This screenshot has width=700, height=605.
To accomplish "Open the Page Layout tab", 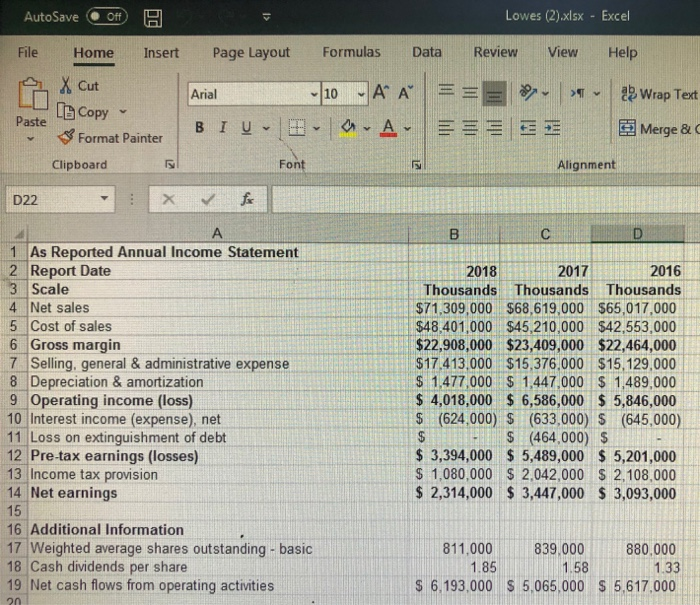I will (x=251, y=53).
